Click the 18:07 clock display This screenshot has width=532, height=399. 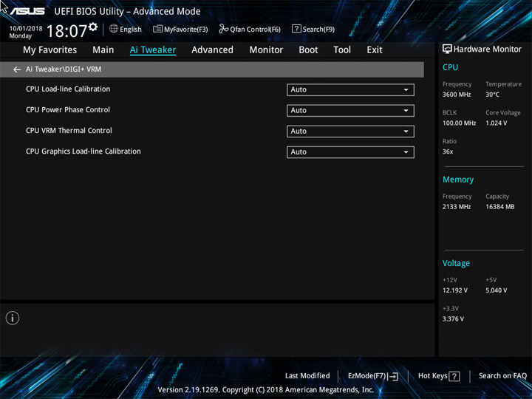[66, 31]
